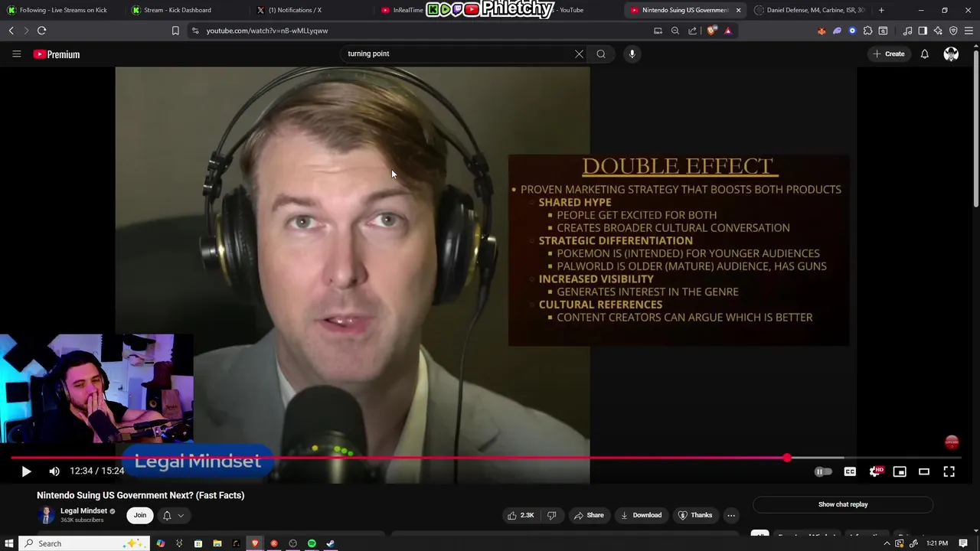The image size is (980, 551).
Task: Bookmark this page icon in address bar
Action: 175,31
